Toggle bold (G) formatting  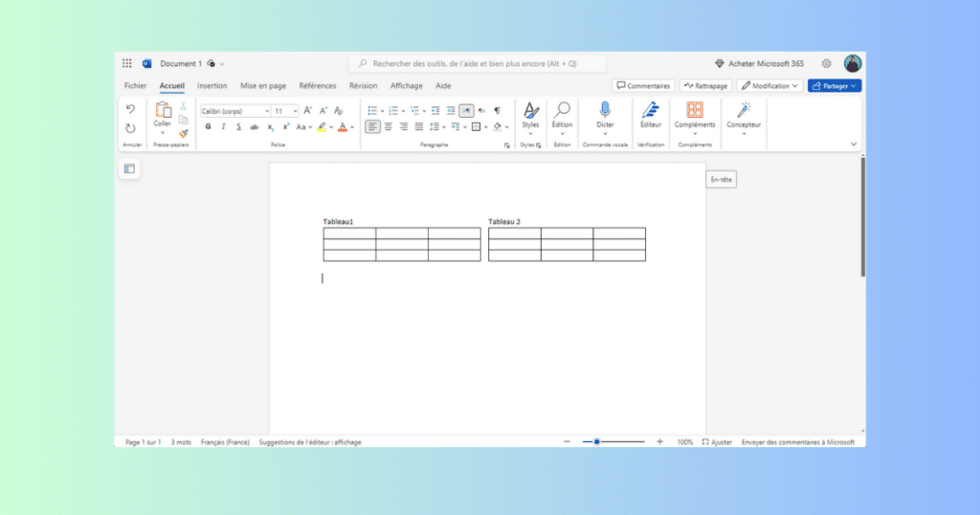tap(208, 127)
